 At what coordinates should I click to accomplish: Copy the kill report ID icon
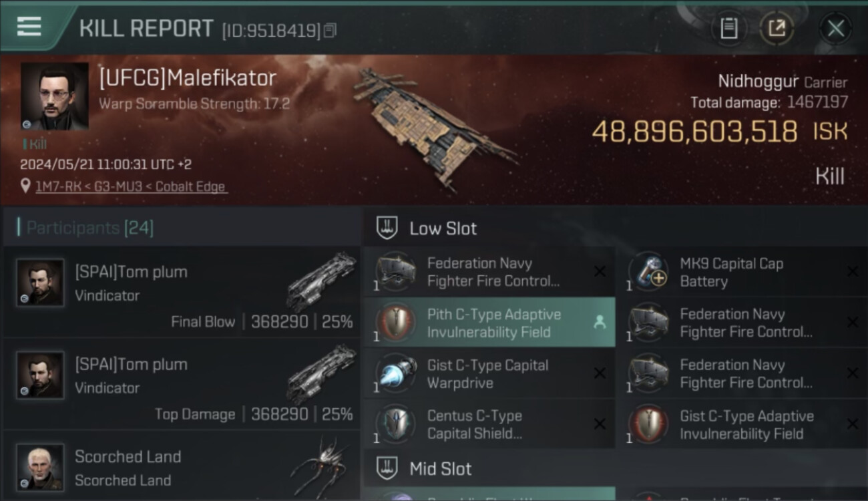330,31
